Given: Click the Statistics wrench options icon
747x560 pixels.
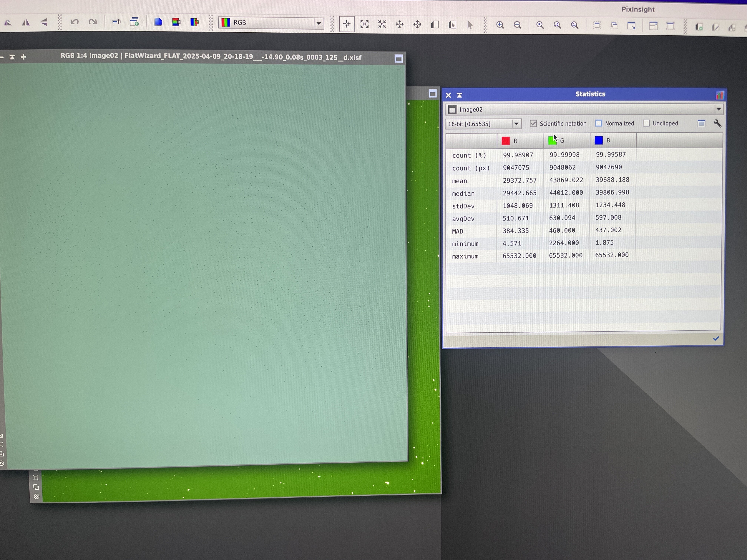Looking at the screenshot, I should [717, 124].
